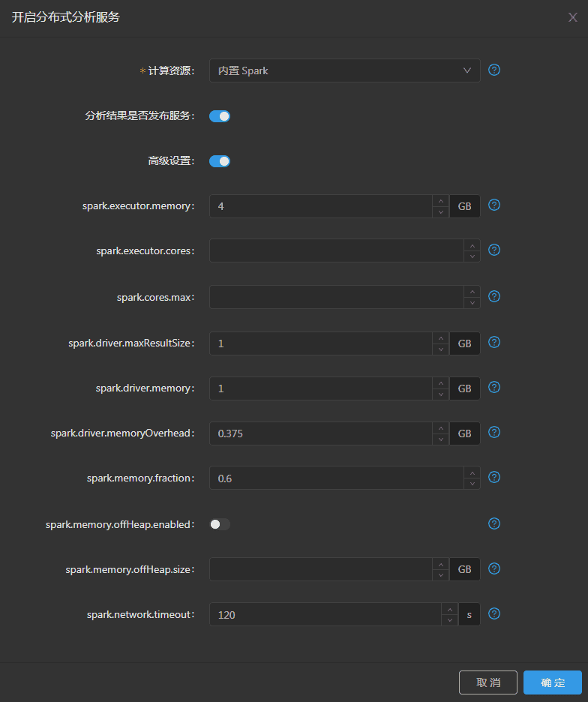Open the 计算资源 dropdown
The height and width of the screenshot is (702, 588).
[x=344, y=70]
